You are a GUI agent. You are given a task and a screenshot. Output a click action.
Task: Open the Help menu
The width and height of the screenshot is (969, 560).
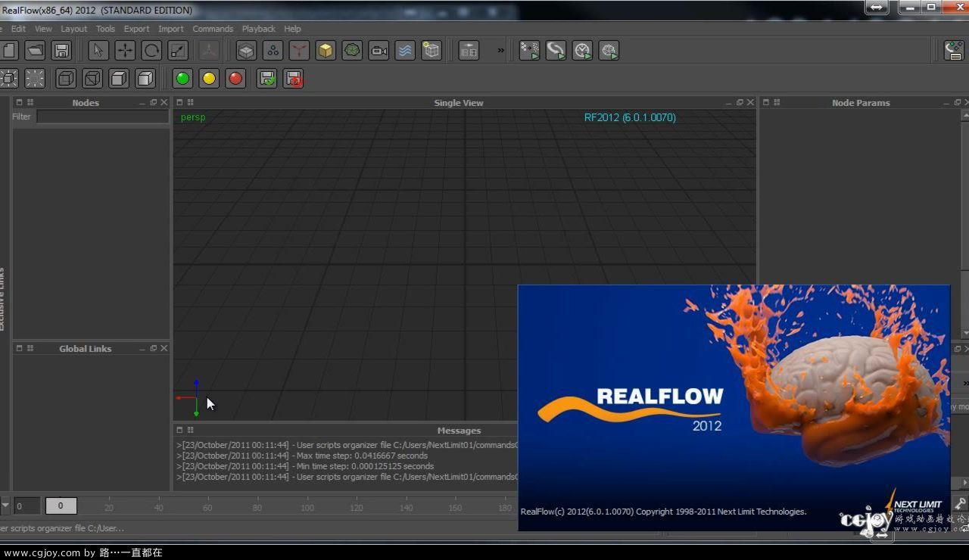[x=292, y=29]
